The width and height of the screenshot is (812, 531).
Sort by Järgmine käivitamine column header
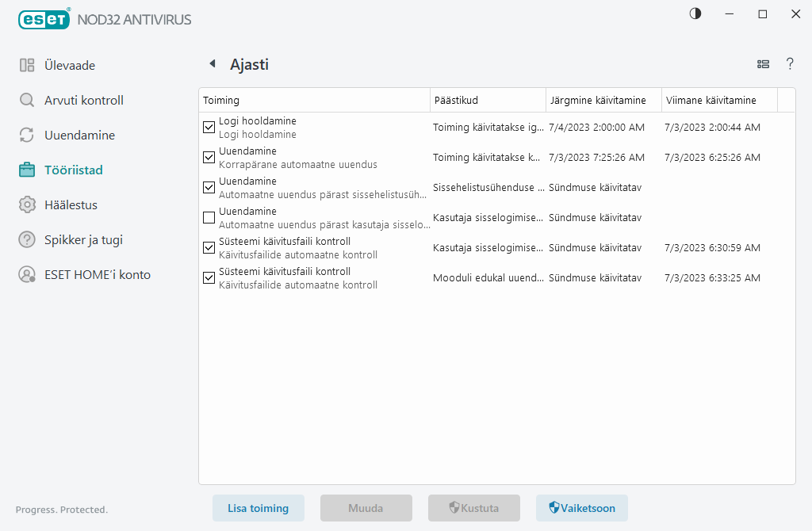coord(603,101)
